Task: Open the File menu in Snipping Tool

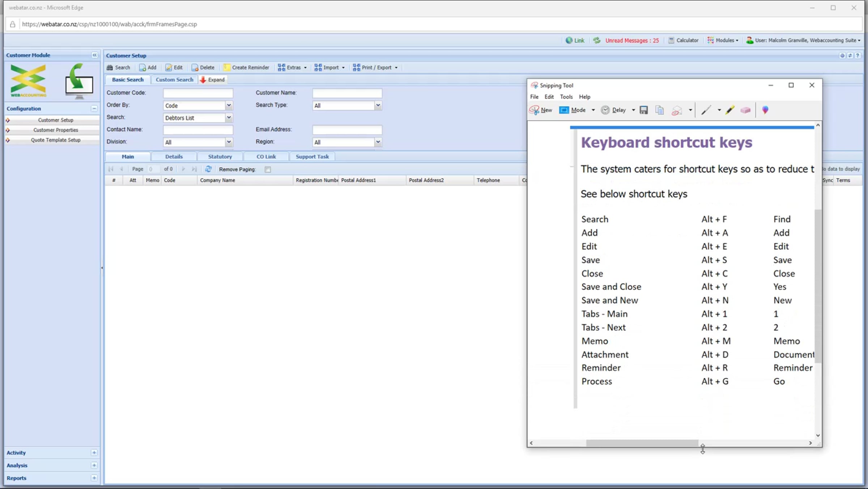Action: coord(534,97)
